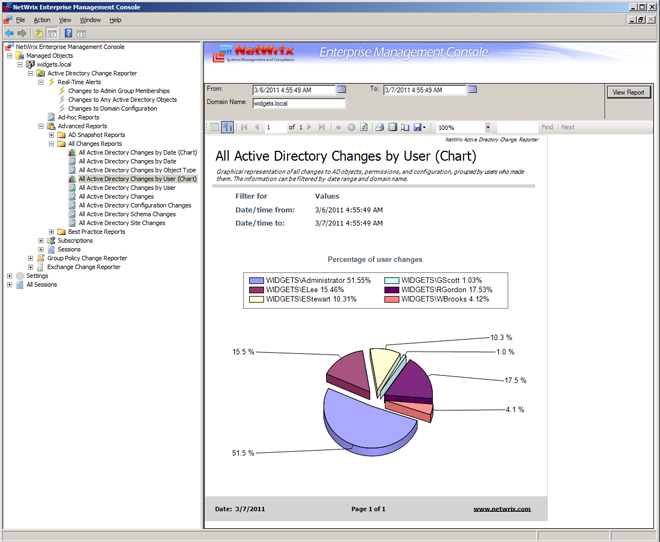This screenshot has height=542, width=660.
Task: Collapse the Managed Objects node
Action: click(x=9, y=56)
